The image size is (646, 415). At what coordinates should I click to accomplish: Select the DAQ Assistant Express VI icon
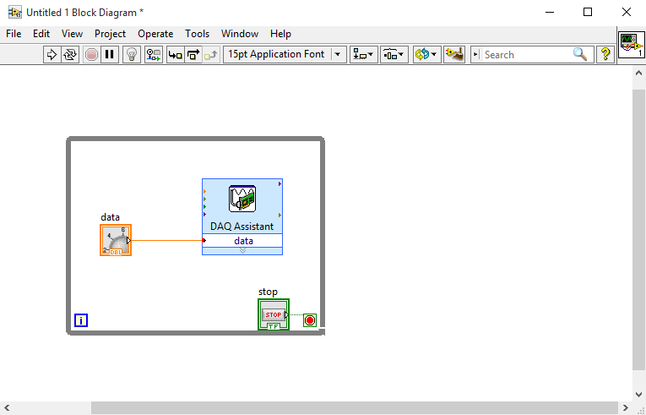[x=242, y=199]
